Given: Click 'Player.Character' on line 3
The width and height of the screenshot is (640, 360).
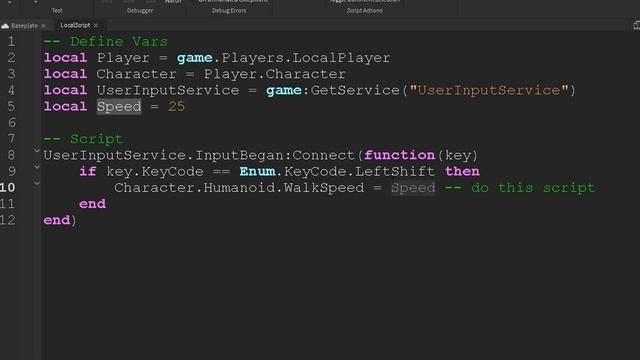Looking at the screenshot, I should 275,74.
